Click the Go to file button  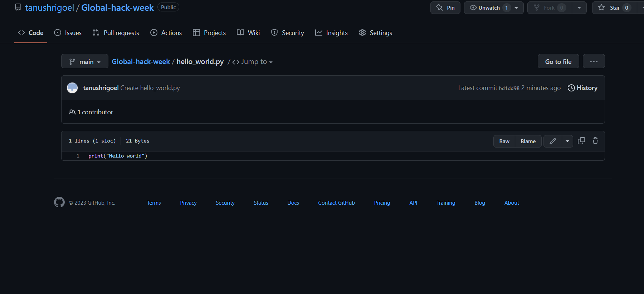558,61
